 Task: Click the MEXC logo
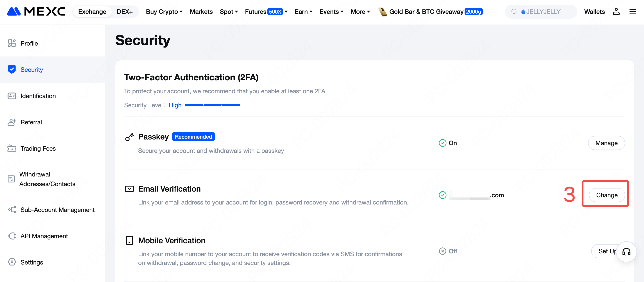(x=36, y=11)
